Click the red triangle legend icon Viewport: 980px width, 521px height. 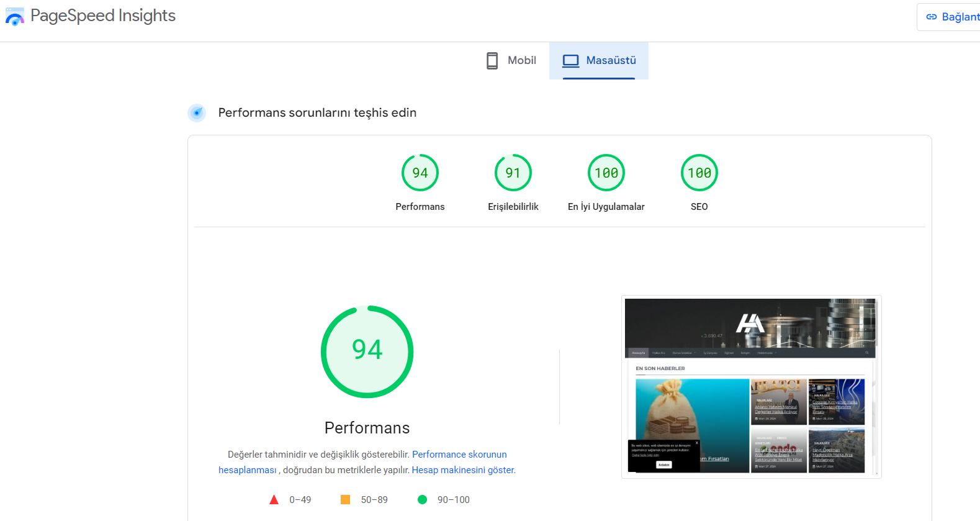tap(274, 500)
